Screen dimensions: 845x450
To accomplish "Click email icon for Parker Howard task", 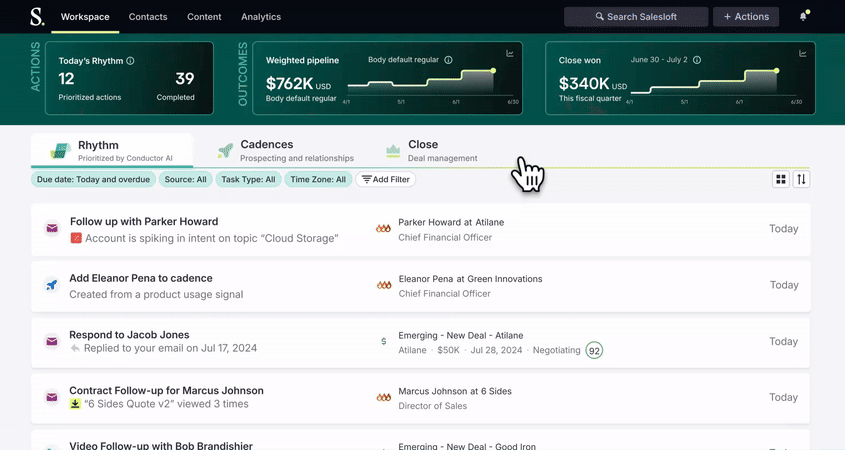I will (x=52, y=229).
